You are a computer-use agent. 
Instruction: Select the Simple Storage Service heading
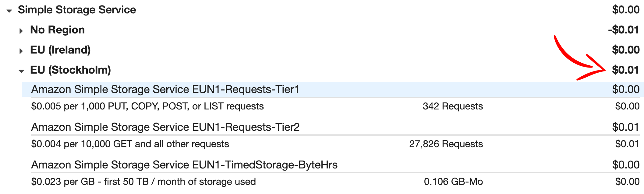tap(77, 10)
